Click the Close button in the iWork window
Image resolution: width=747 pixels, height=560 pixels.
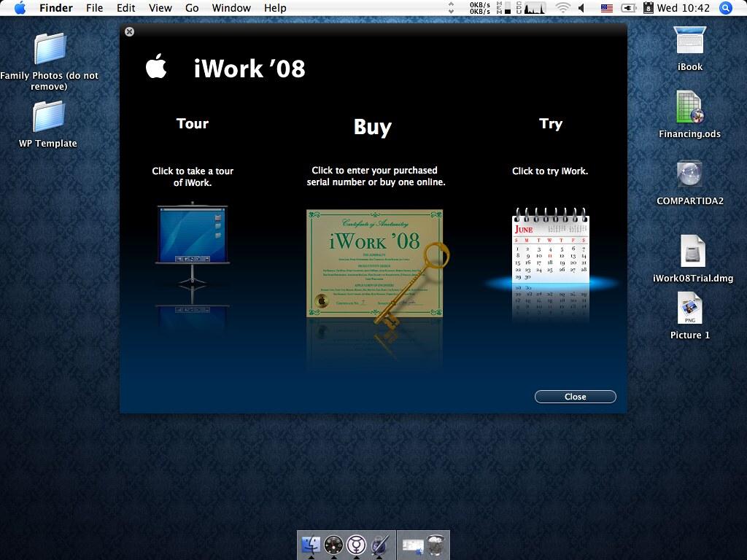coord(575,397)
